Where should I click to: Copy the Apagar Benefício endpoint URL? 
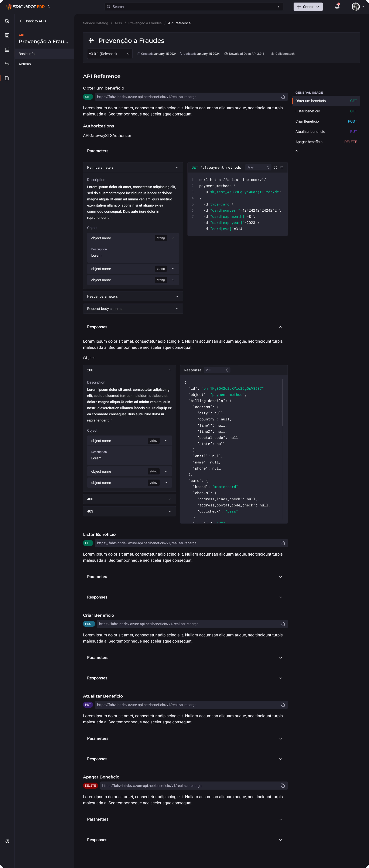pyautogui.click(x=282, y=786)
